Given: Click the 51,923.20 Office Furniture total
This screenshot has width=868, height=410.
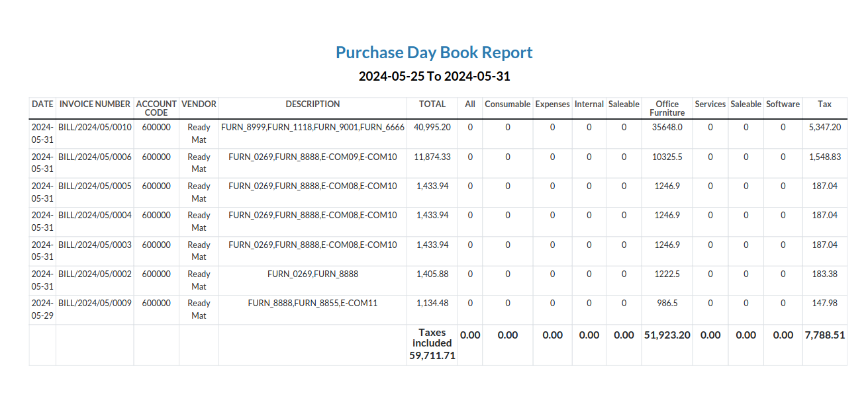Looking at the screenshot, I should (x=667, y=335).
